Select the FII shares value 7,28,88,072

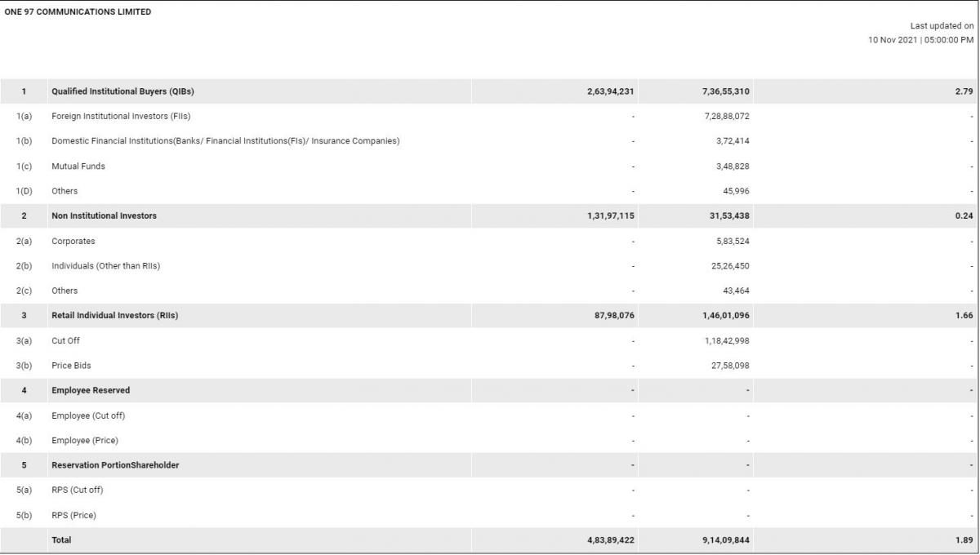tap(726, 116)
